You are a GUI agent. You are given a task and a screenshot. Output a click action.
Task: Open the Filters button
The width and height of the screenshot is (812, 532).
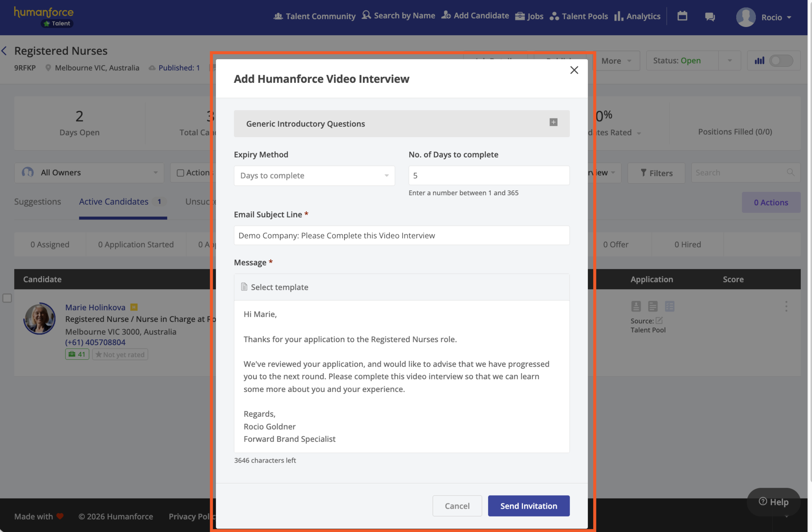point(656,173)
